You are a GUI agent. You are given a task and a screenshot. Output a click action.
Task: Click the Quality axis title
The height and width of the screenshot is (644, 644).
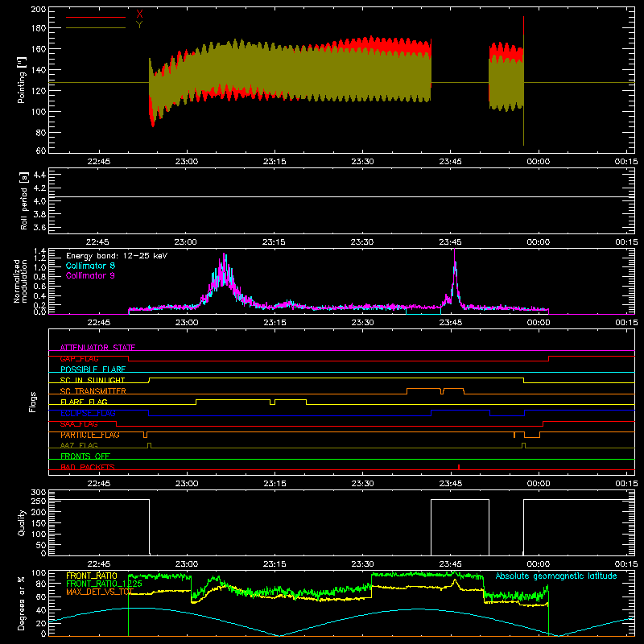point(22,522)
